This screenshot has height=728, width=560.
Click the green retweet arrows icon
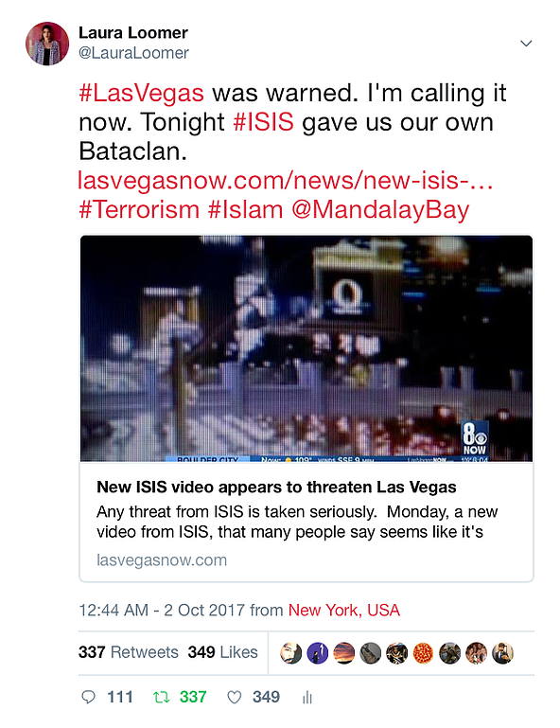point(161,697)
